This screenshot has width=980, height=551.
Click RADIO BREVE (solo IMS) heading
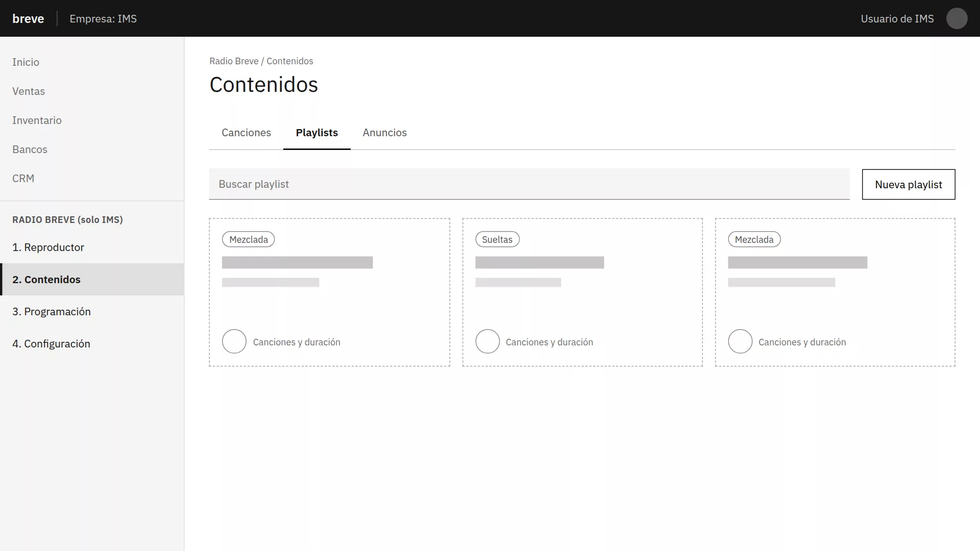67,220
